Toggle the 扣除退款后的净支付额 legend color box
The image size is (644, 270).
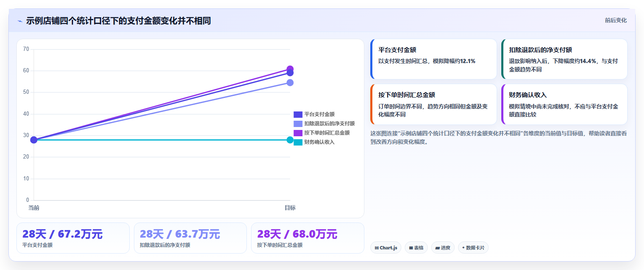(298, 124)
